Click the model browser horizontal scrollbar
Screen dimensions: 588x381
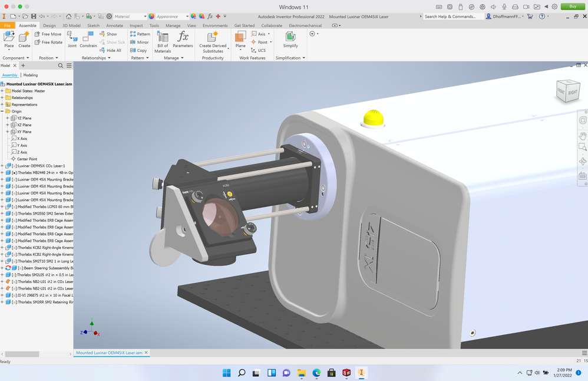pos(22,354)
